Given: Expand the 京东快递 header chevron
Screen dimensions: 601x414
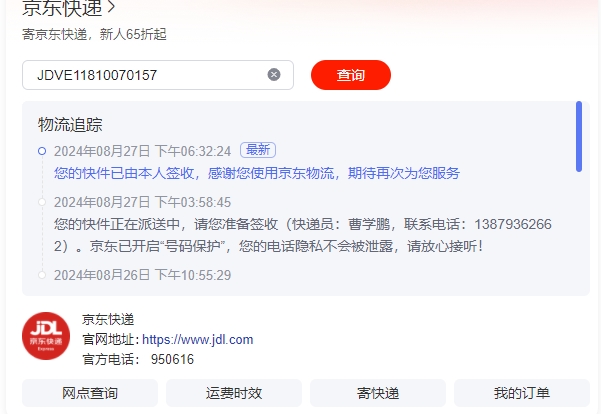Looking at the screenshot, I should [111, 7].
